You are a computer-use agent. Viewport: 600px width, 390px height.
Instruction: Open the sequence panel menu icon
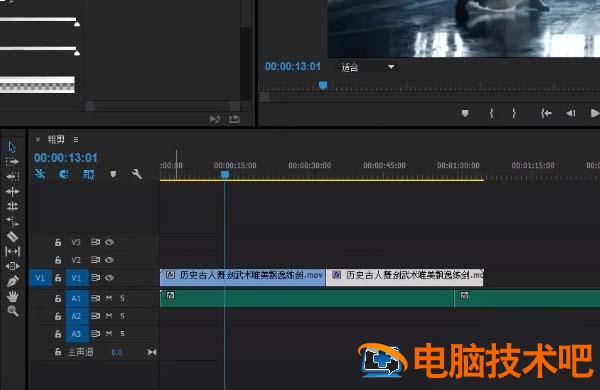click(x=76, y=140)
